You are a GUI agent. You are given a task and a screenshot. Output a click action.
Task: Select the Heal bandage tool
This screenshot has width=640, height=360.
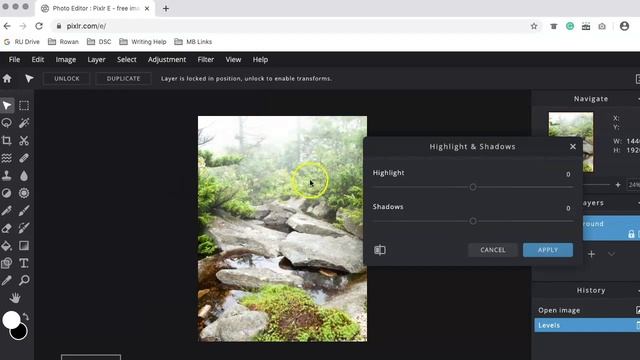click(x=24, y=158)
